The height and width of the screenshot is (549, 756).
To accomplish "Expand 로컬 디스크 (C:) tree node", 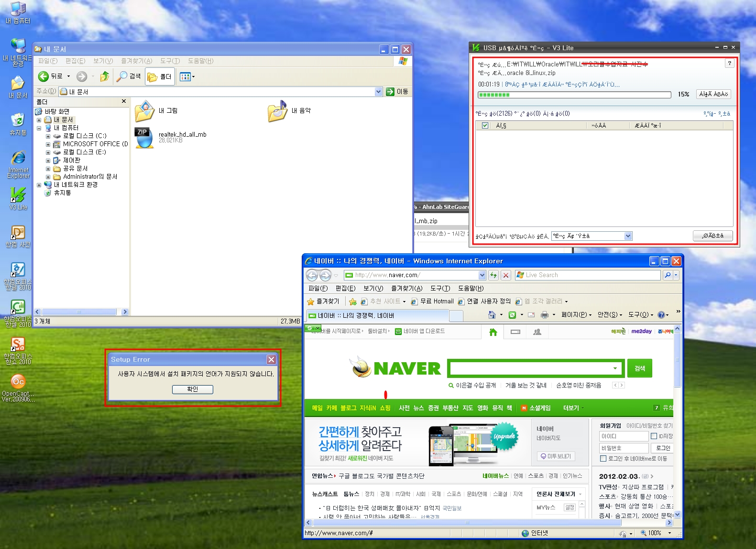I will pyautogui.click(x=48, y=136).
